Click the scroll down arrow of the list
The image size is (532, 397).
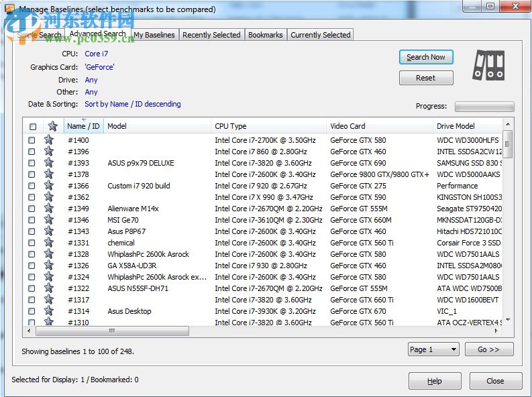point(508,320)
